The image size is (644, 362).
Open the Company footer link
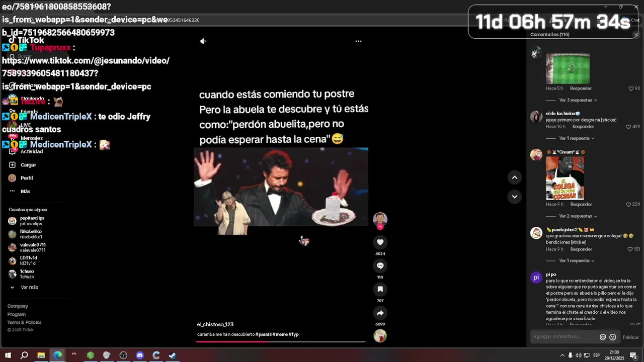coord(18,306)
